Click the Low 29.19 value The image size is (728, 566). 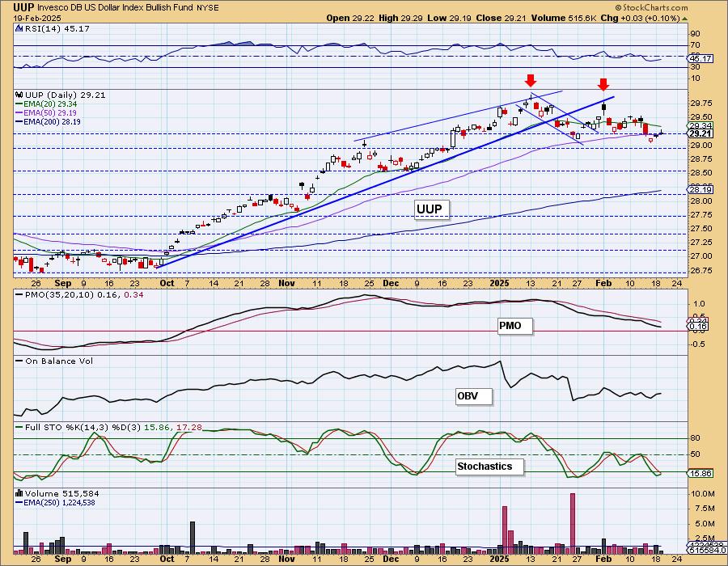[450, 18]
